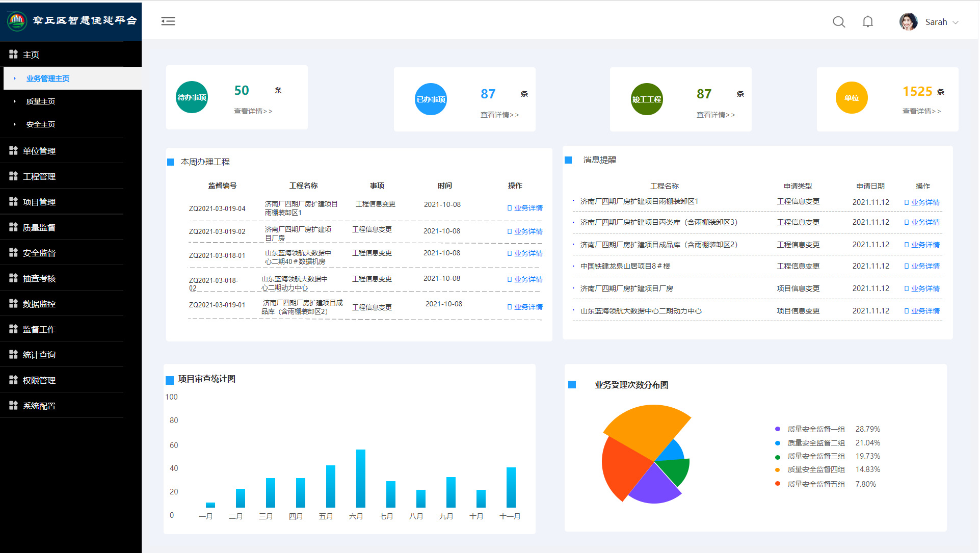This screenshot has width=980, height=553.
Task: Click the 数据监控 sidebar icon
Action: [14, 303]
